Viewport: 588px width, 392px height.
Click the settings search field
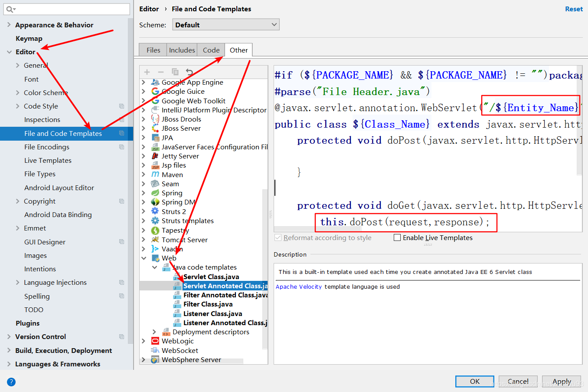point(67,9)
